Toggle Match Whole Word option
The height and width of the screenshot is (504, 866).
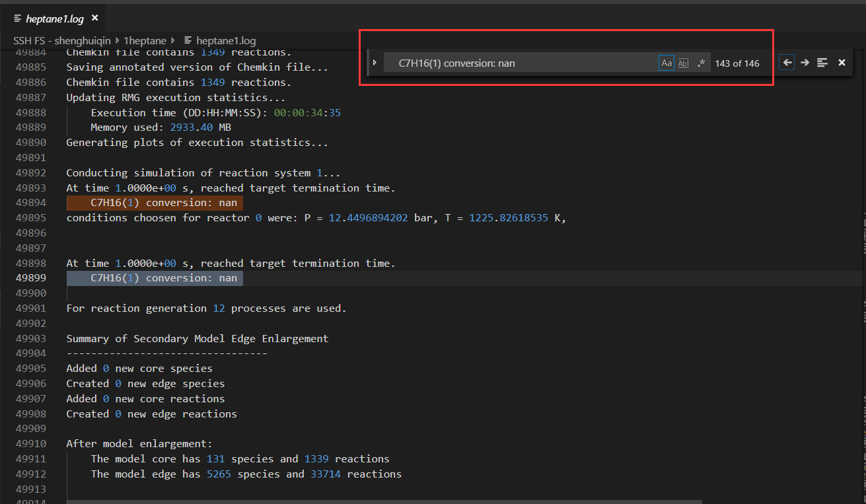click(684, 63)
